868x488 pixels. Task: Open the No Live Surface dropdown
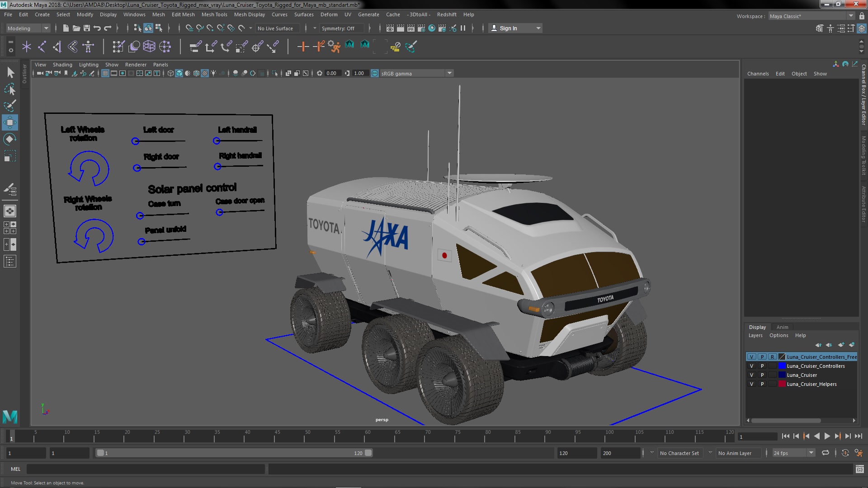click(x=277, y=28)
